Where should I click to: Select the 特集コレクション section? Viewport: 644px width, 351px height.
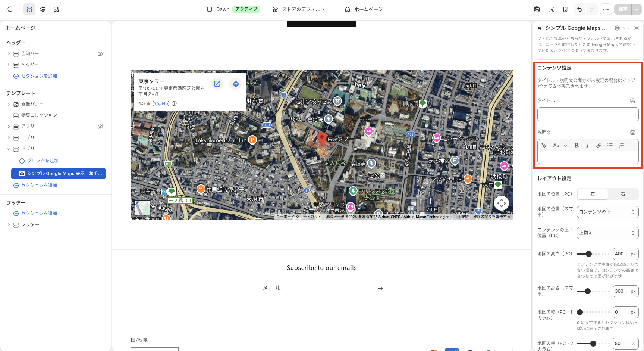click(39, 115)
